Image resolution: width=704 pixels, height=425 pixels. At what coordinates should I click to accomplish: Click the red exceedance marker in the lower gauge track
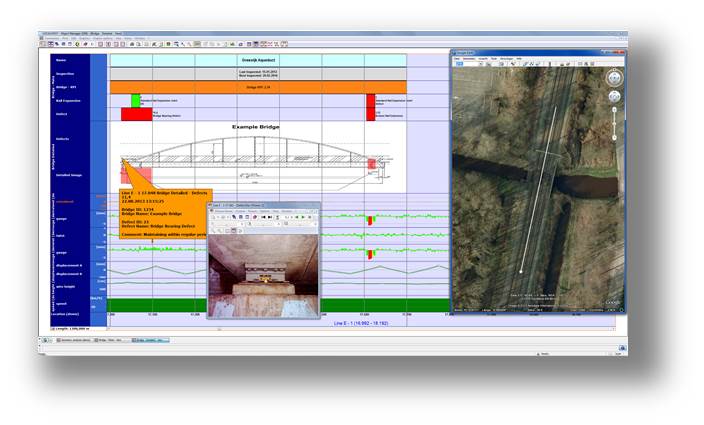370,254
